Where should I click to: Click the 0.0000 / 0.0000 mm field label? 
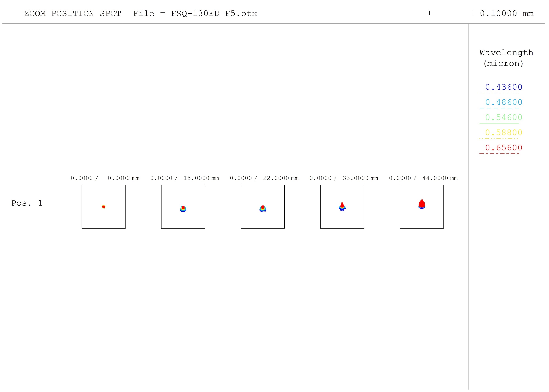pyautogui.click(x=105, y=178)
